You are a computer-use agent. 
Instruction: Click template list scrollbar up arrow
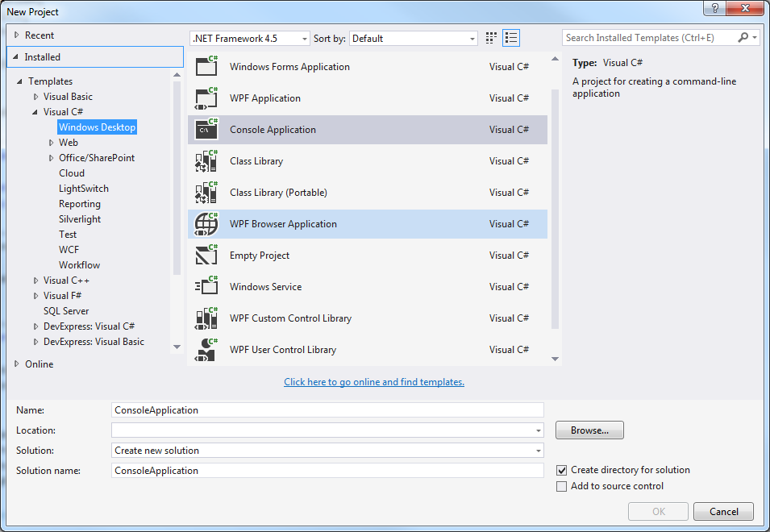coord(555,59)
